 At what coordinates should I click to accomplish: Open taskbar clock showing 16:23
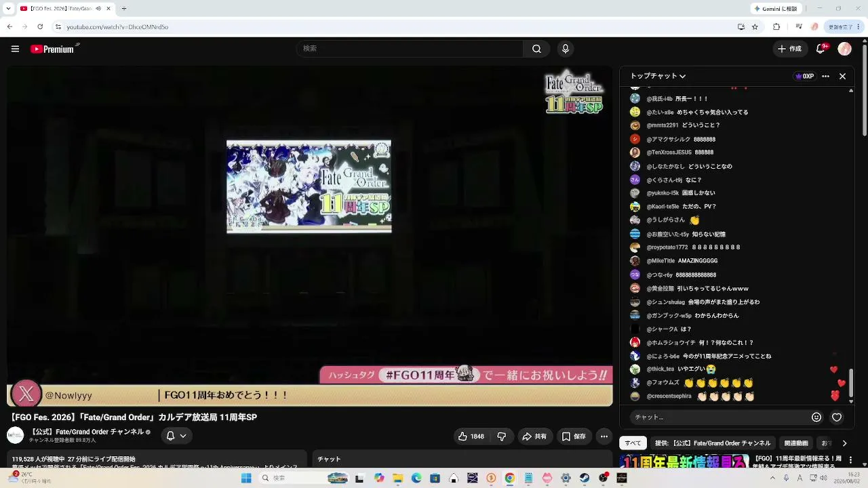tap(847, 478)
